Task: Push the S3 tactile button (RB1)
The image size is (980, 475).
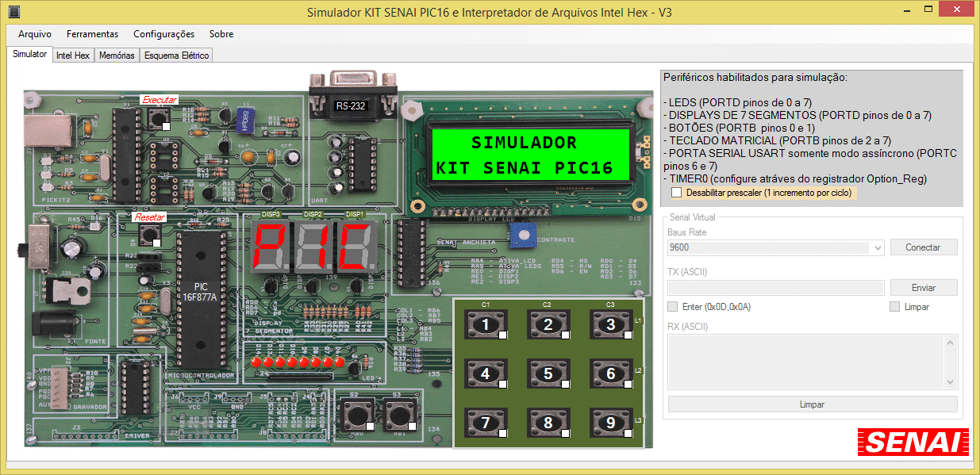Action: click(399, 414)
